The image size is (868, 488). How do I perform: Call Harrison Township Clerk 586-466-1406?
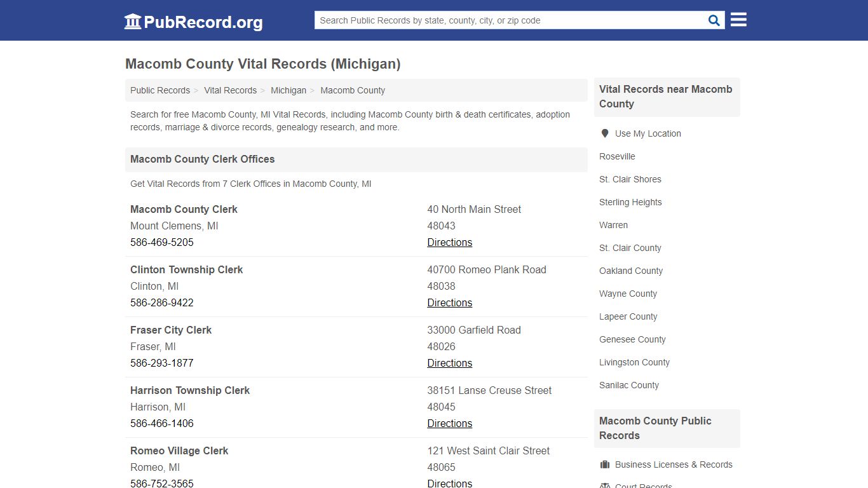[x=162, y=423]
